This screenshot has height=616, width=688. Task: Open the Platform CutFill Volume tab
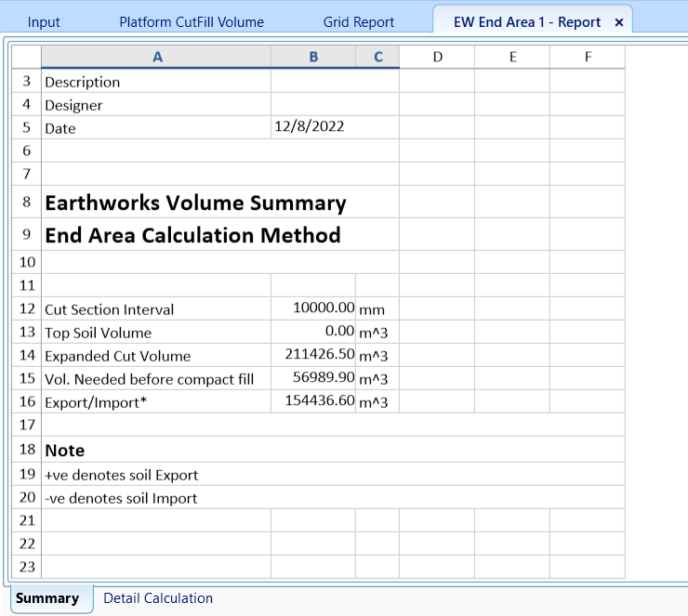192,22
